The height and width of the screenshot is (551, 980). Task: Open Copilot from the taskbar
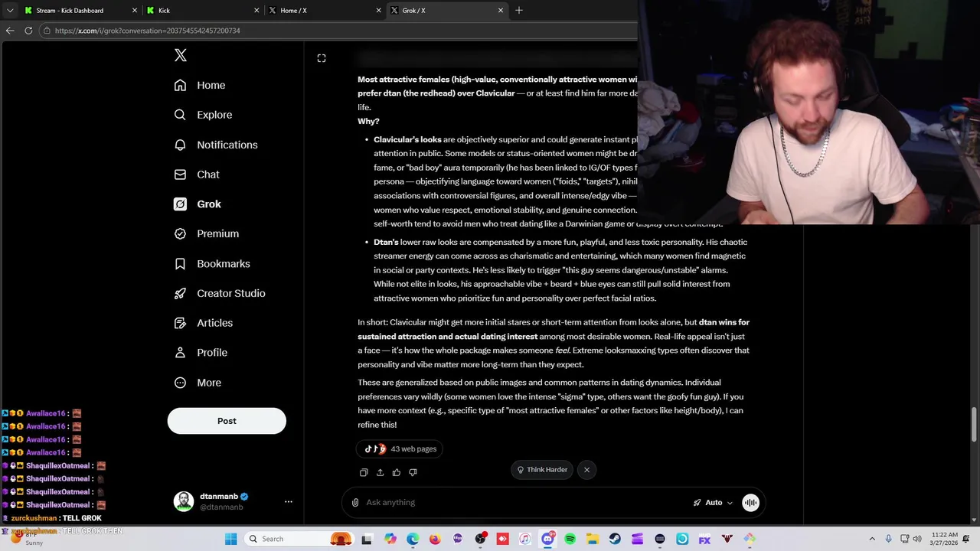pos(390,539)
